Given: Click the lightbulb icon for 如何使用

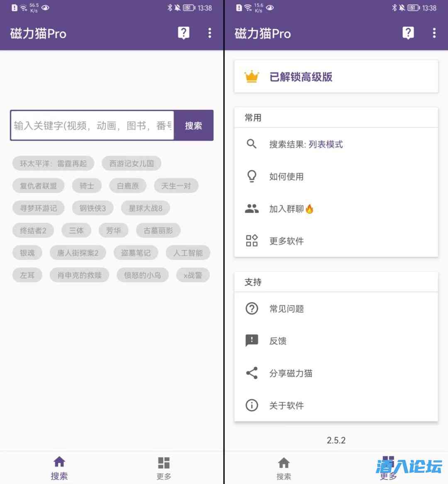Looking at the screenshot, I should (x=251, y=176).
